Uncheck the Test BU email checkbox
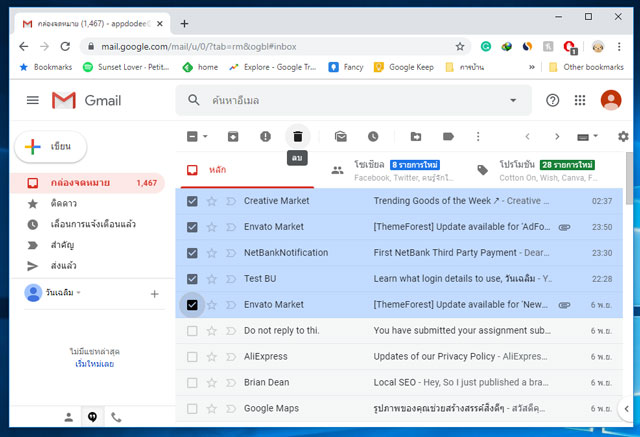The image size is (640, 437). coord(192,279)
